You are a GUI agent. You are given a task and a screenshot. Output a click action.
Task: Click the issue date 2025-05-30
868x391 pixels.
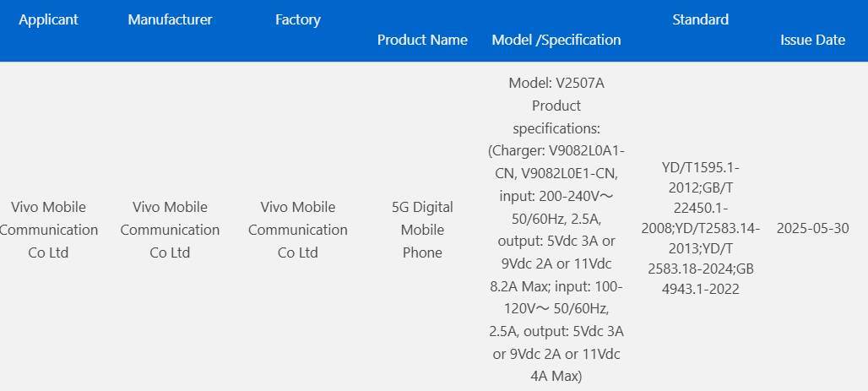pyautogui.click(x=812, y=229)
